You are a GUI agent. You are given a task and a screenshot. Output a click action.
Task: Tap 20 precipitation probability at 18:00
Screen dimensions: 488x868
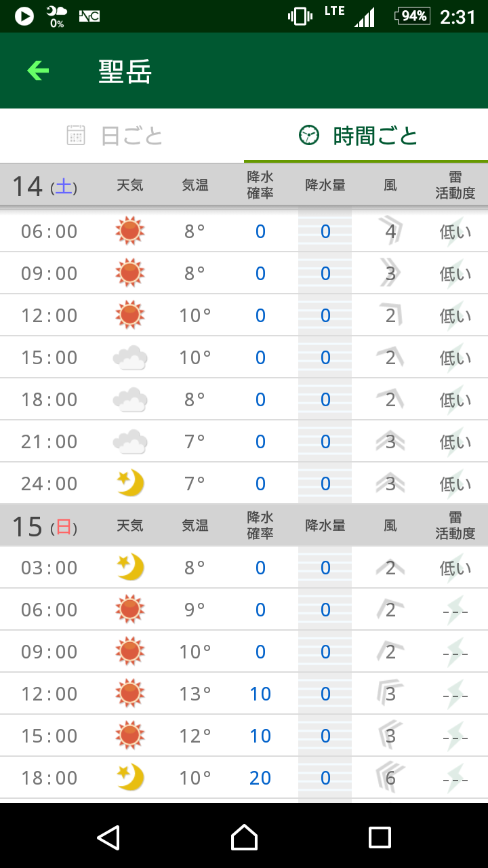pyautogui.click(x=260, y=778)
